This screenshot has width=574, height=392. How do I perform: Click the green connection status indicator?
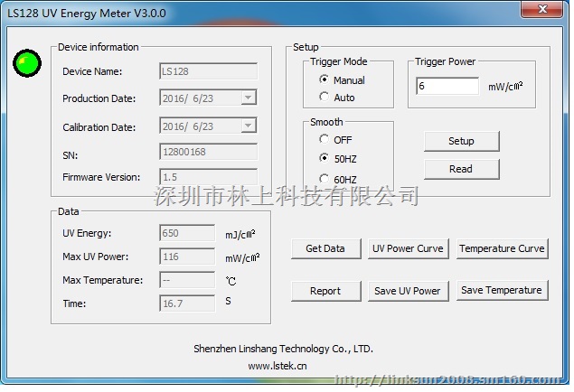click(x=27, y=62)
